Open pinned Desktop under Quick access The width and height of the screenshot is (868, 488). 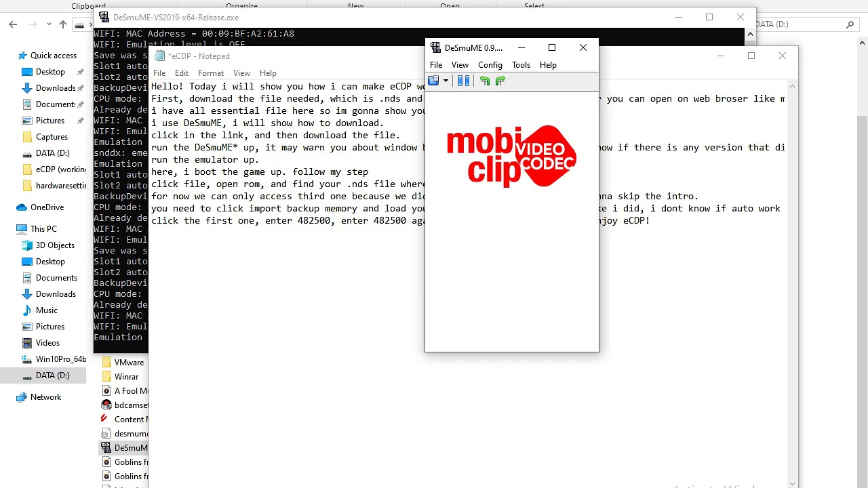(x=50, y=72)
